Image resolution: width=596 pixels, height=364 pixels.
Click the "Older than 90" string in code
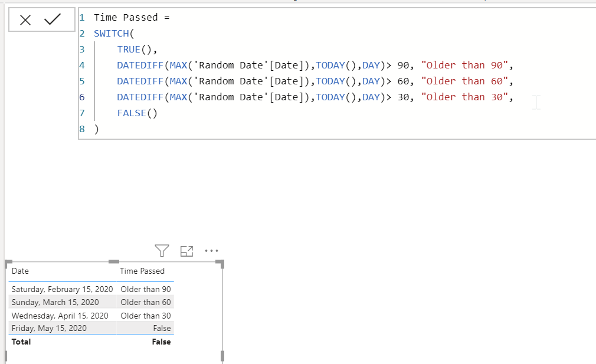pyautogui.click(x=464, y=65)
